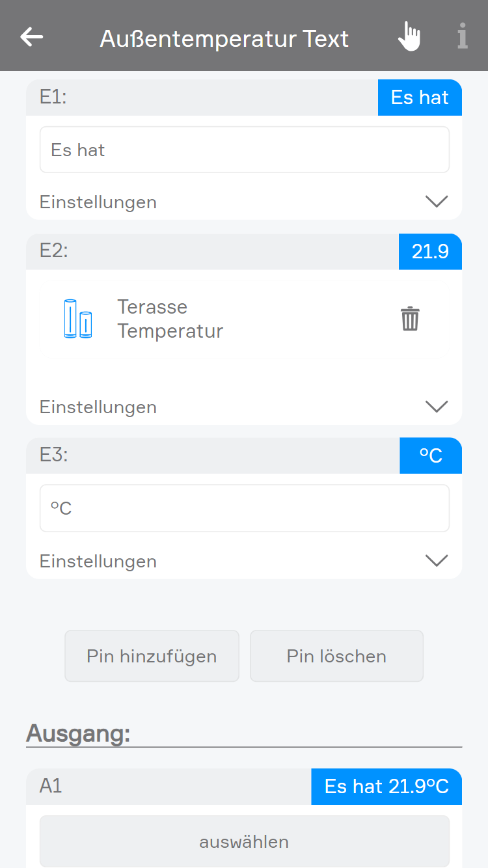488x868 pixels.
Task: Click the 'Außentemperatur Text' header title
Action: click(224, 39)
